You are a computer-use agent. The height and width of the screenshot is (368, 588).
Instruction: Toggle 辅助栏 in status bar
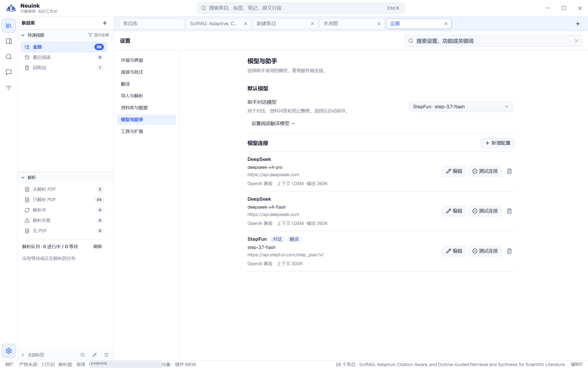(x=577, y=365)
